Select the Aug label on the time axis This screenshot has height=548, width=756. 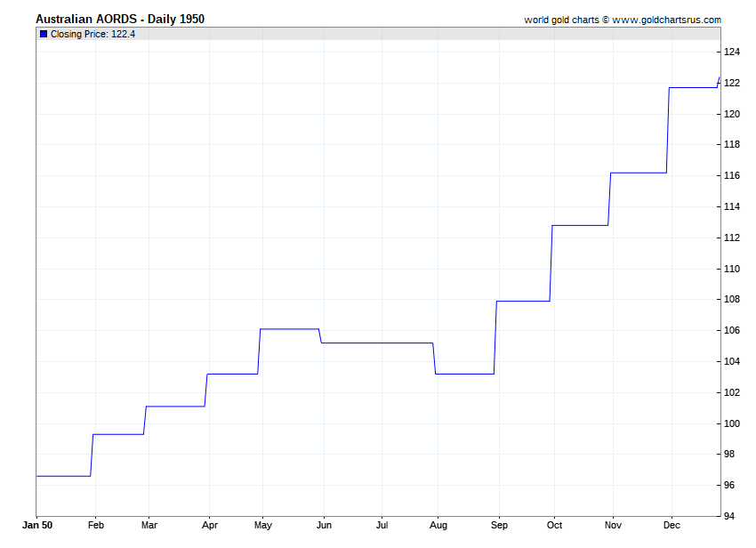coord(438,525)
